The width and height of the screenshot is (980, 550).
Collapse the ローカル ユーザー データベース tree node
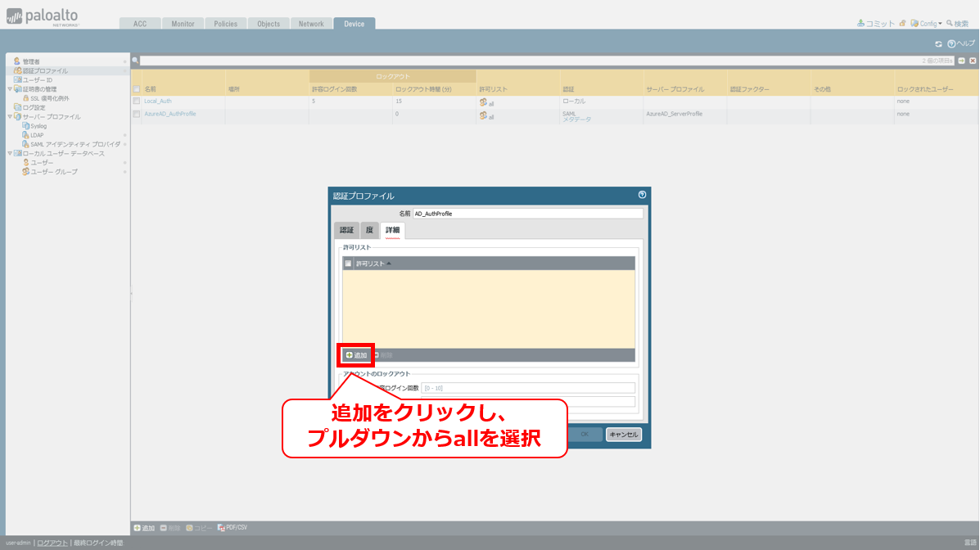coord(10,153)
